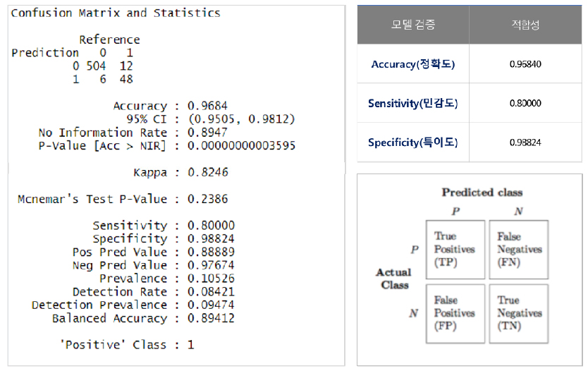Viewport: 588px width, 371px height.
Task: Click the 'False Negatives (FN)' box
Action: click(519, 250)
